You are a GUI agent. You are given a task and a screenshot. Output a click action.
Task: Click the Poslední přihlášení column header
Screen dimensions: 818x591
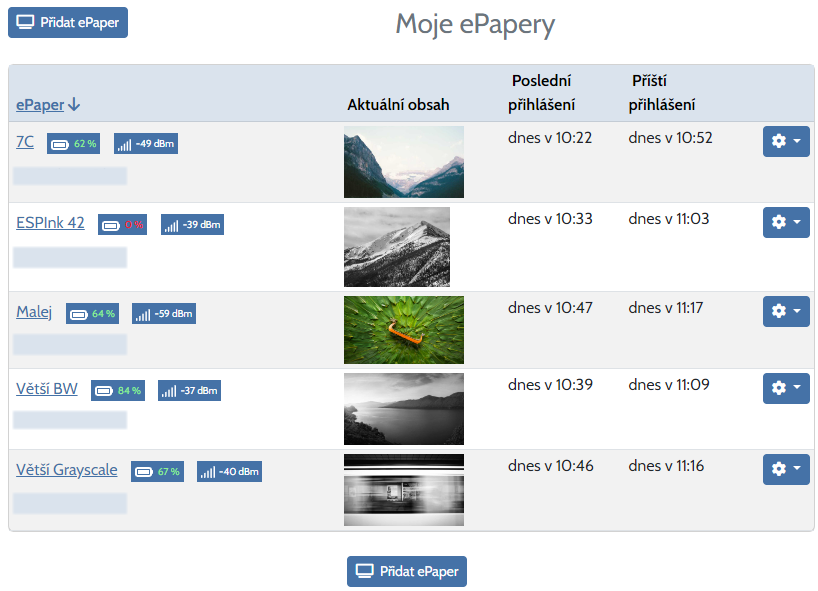542,93
